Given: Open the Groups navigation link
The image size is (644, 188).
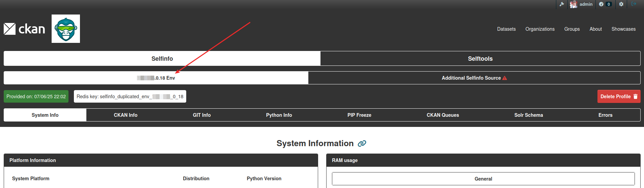Looking at the screenshot, I should pos(572,29).
